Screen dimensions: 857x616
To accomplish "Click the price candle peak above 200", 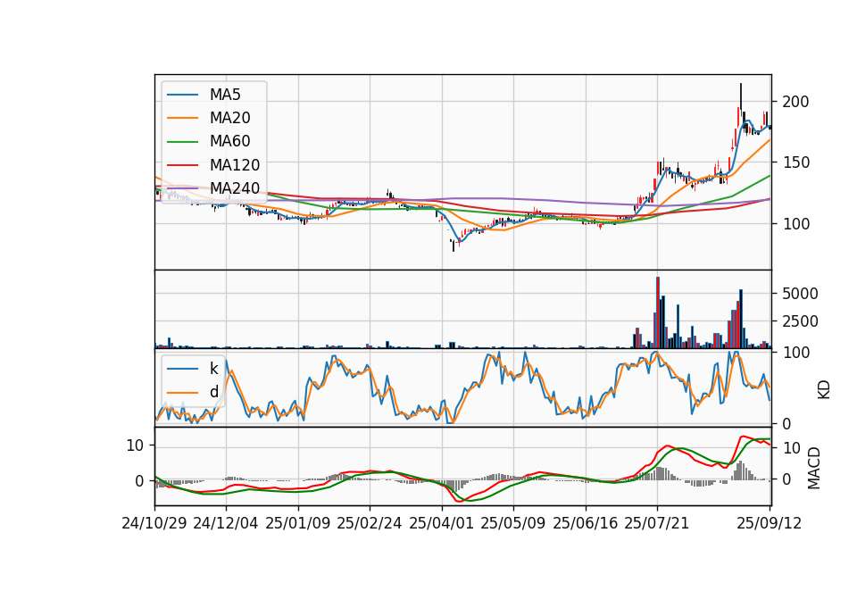I will 741,96.
